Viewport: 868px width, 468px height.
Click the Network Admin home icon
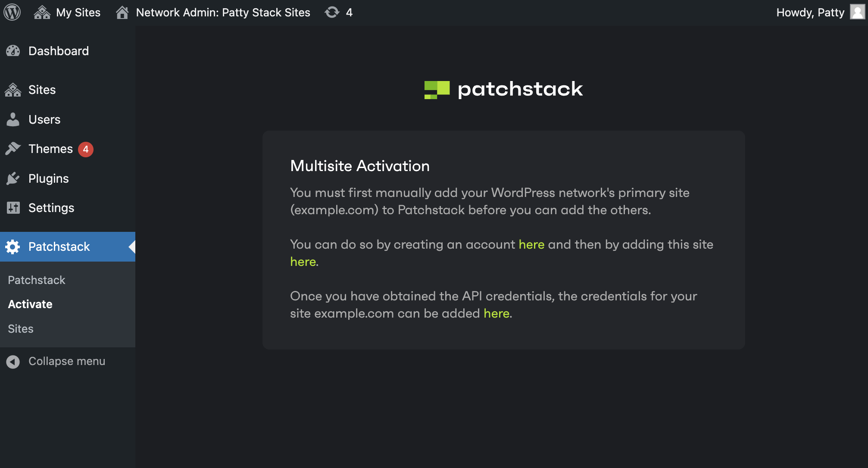[122, 12]
